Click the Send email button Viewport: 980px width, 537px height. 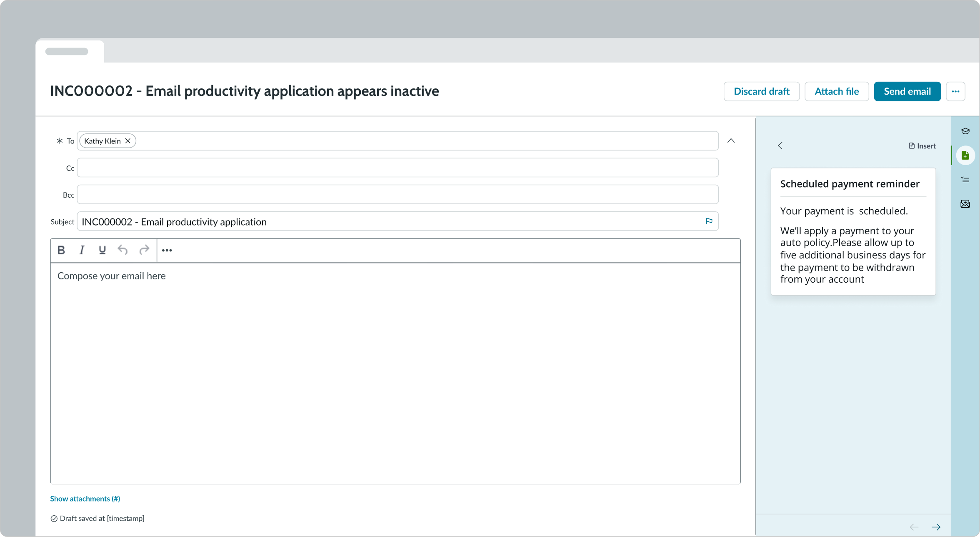[907, 91]
